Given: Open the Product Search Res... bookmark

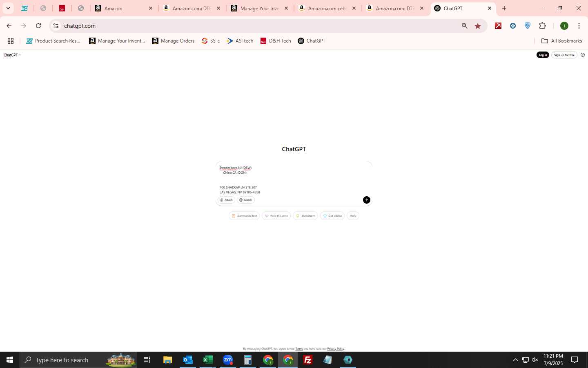Looking at the screenshot, I should tap(53, 41).
